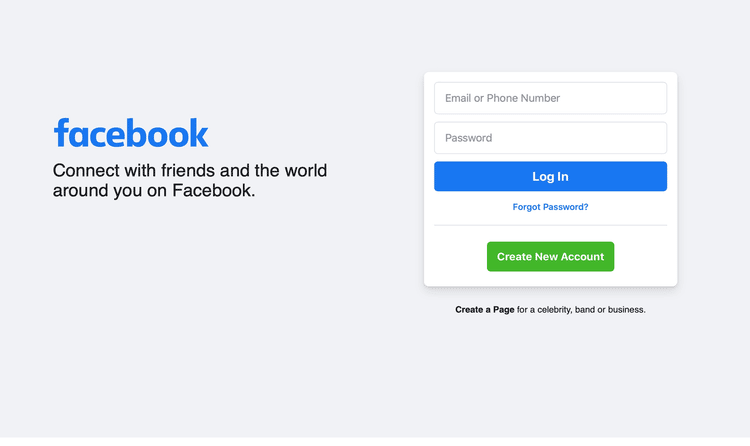
Task: Click the 'Log In' label text
Action: point(550,177)
